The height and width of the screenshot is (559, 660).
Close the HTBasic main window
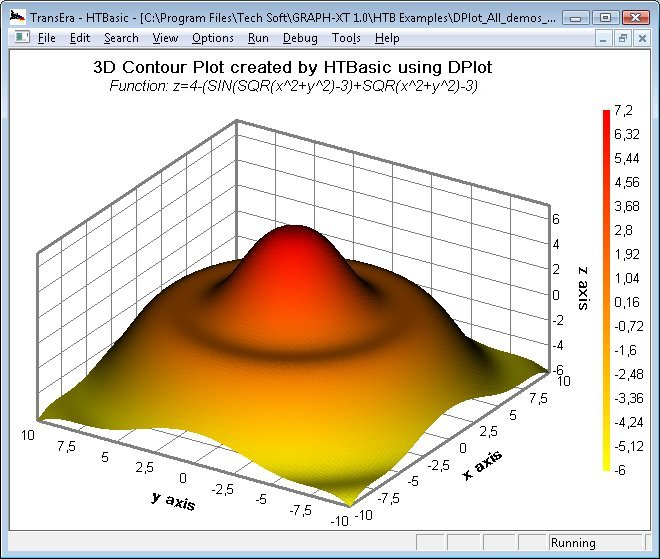[635, 18]
